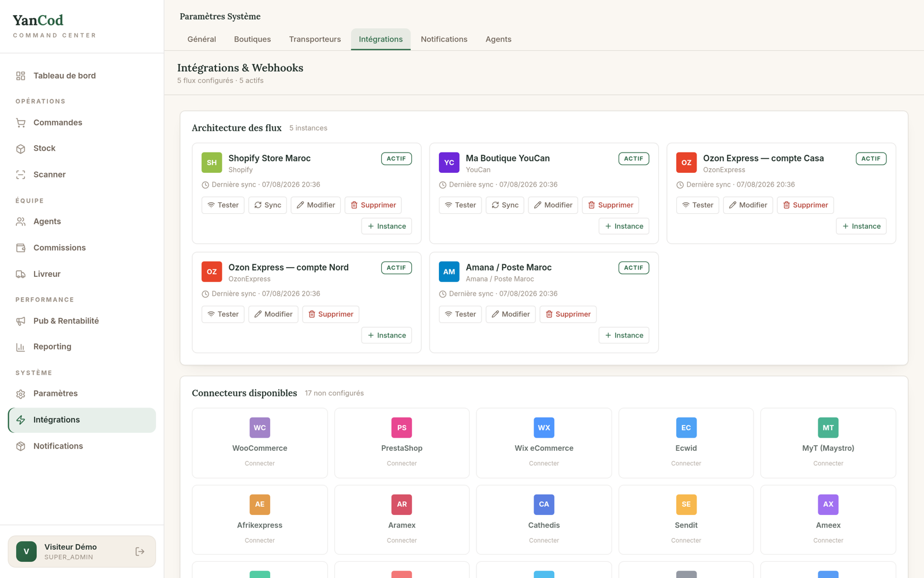Click the Agents people icon
The width and height of the screenshot is (924, 578).
21,221
